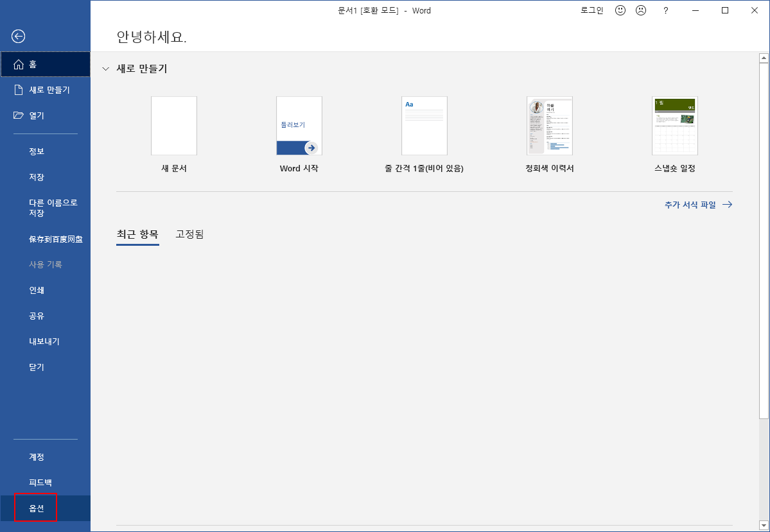770x532 pixels.
Task: Click 로그인 to sign in
Action: tap(591, 10)
